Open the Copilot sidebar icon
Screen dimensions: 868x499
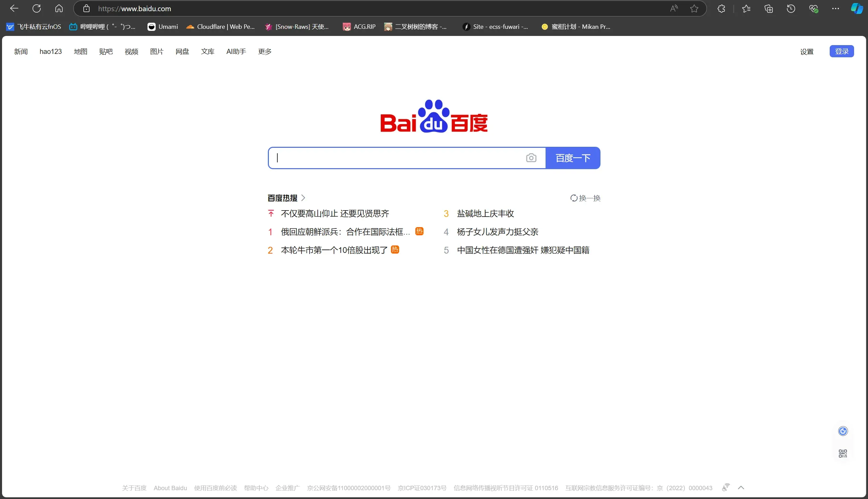click(x=856, y=8)
